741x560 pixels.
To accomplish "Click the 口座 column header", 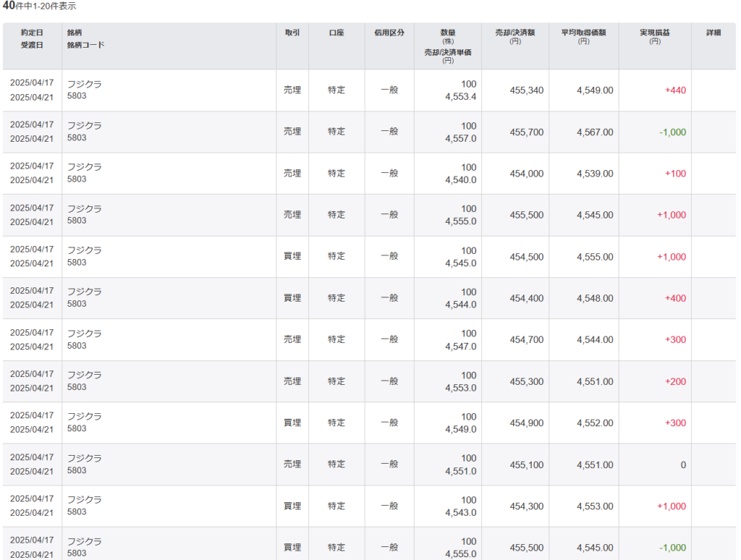I will point(336,33).
